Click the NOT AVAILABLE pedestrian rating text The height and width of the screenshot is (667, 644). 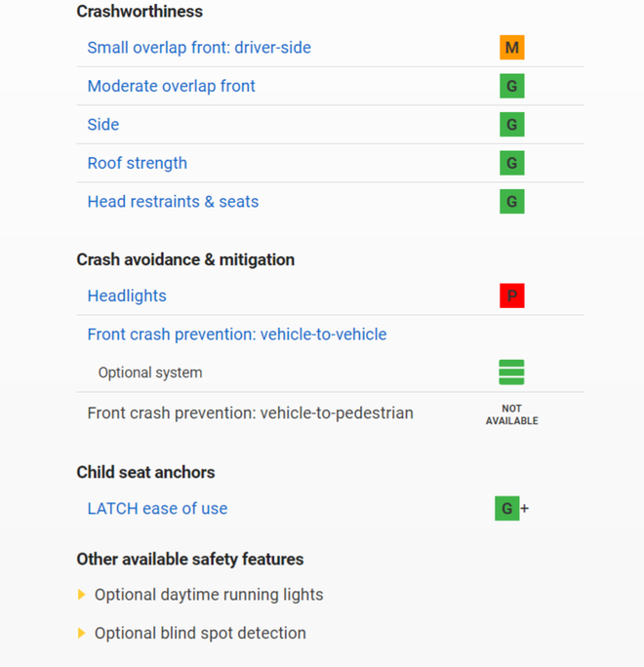(511, 414)
